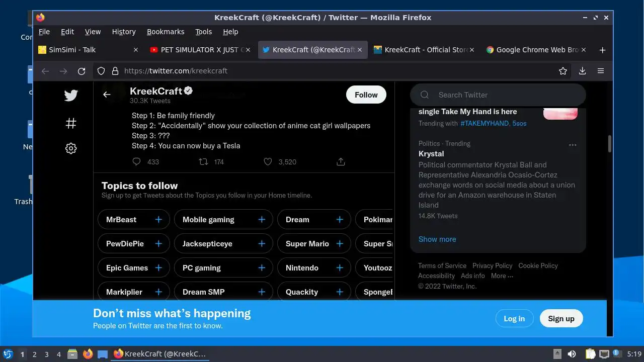Open the View menu
The height and width of the screenshot is (362, 644).
93,32
